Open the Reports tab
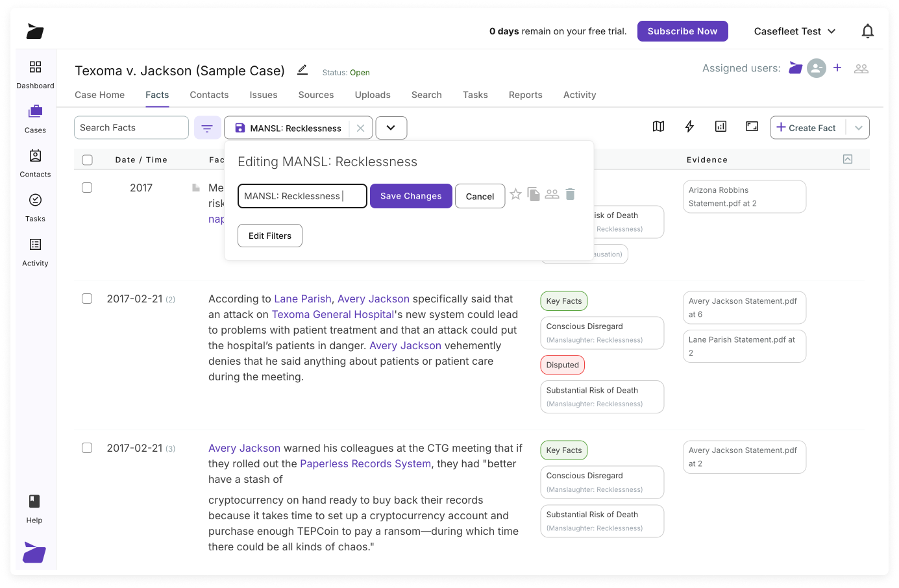The image size is (899, 588). click(x=525, y=95)
